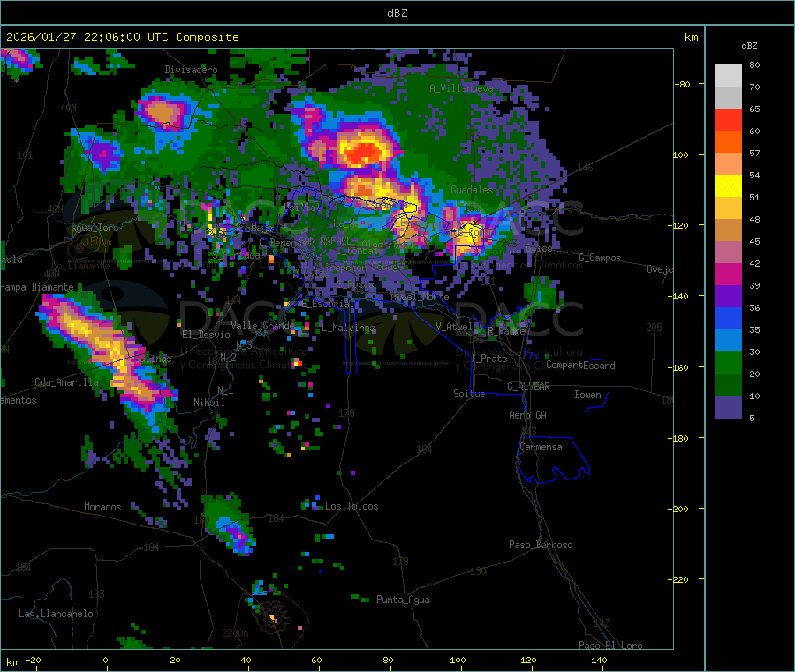Select the Los_Toldos location label
The image size is (795, 672).
pyautogui.click(x=352, y=506)
